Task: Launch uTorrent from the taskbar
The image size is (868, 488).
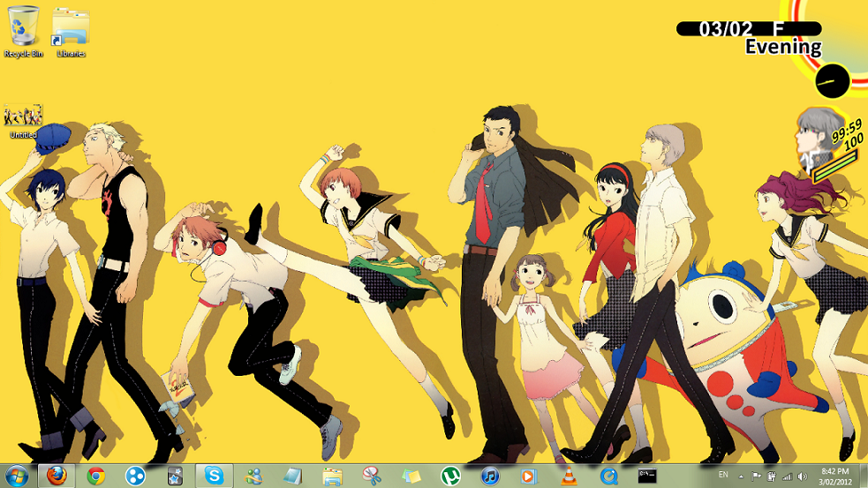Action: [450, 476]
